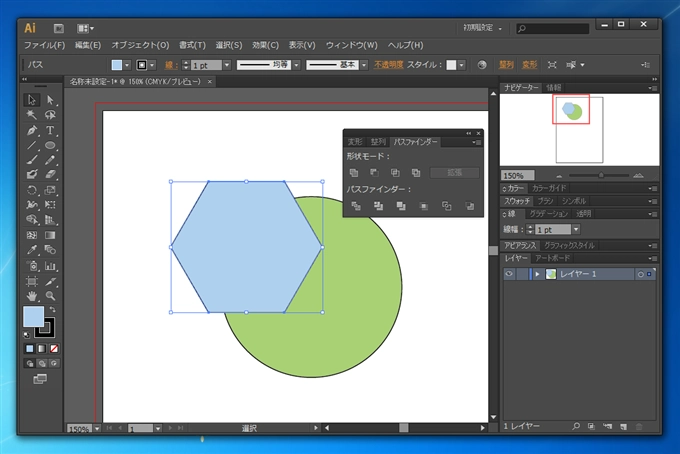The image size is (680, 454).
Task: Open 効果(C) menu
Action: tap(265, 45)
